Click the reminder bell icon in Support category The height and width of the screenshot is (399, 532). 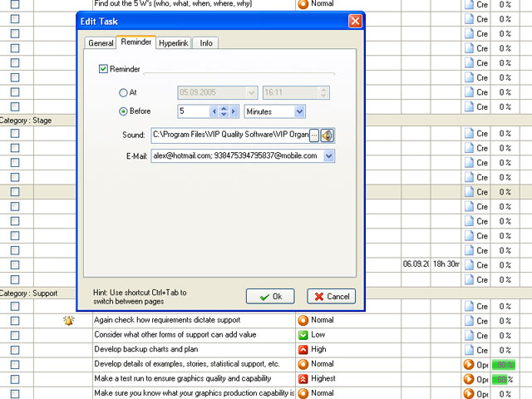click(x=69, y=320)
